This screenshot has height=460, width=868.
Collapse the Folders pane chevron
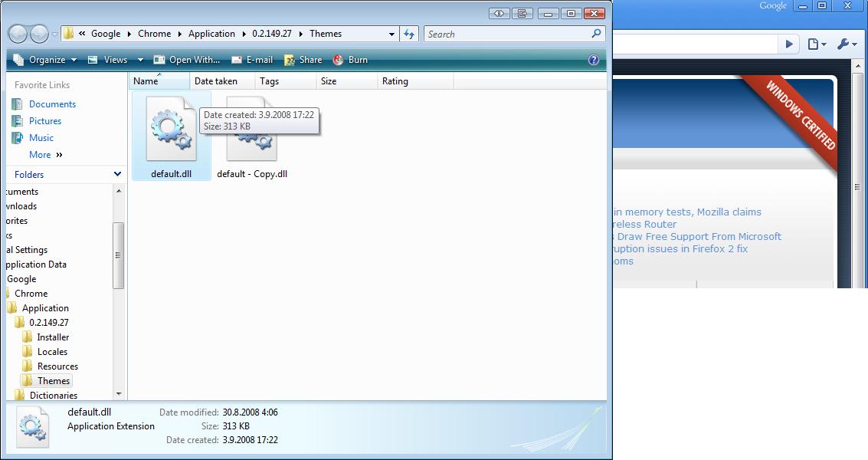click(x=117, y=174)
